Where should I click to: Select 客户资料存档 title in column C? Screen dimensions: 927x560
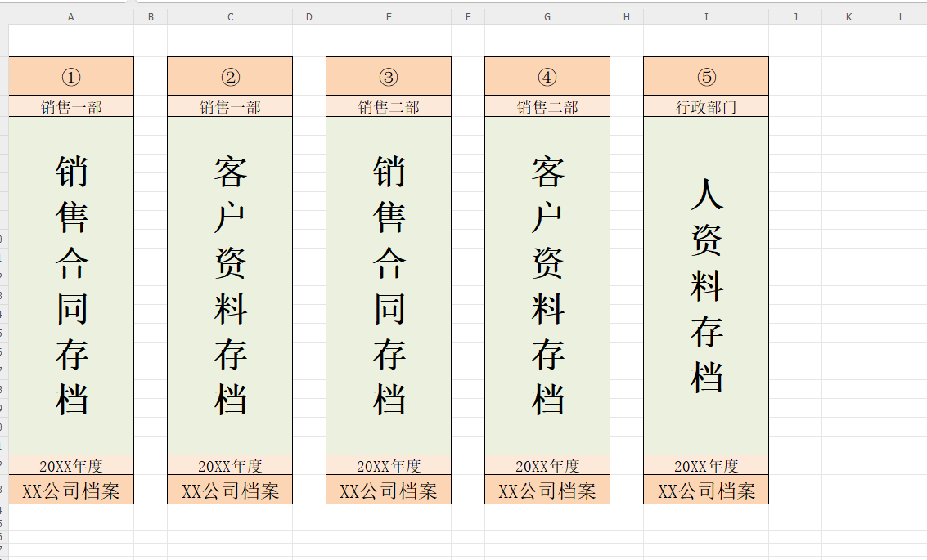click(230, 285)
